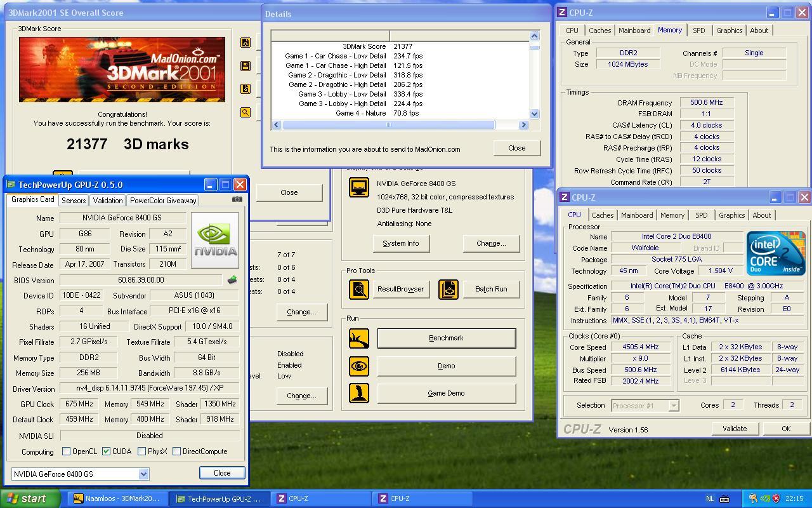
Task: Click the Validate button in CPU-Z
Action: pos(735,429)
